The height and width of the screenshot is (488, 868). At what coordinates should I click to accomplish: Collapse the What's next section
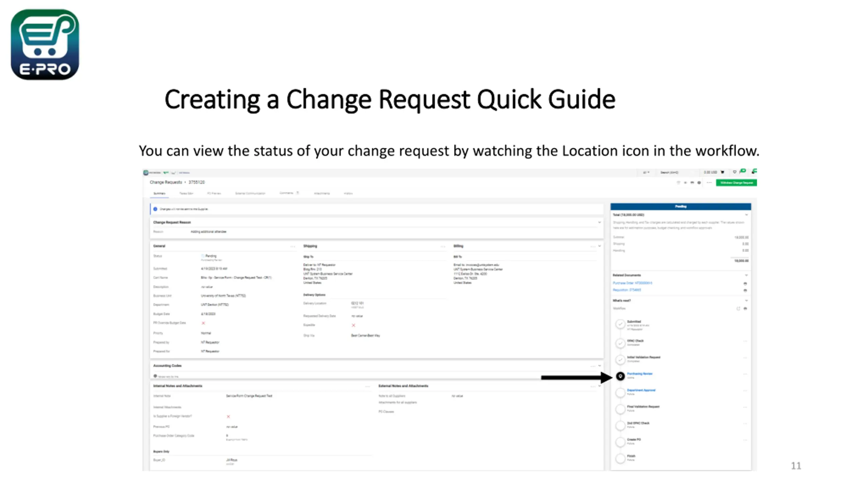tap(746, 301)
